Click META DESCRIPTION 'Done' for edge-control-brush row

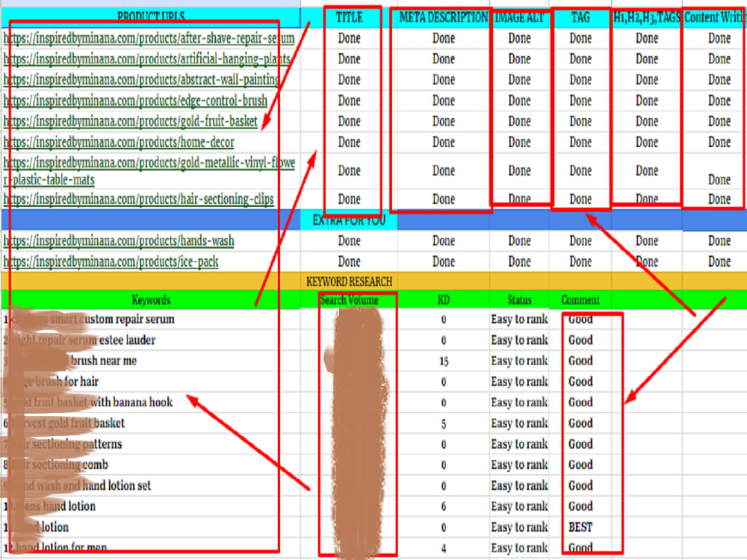444,101
